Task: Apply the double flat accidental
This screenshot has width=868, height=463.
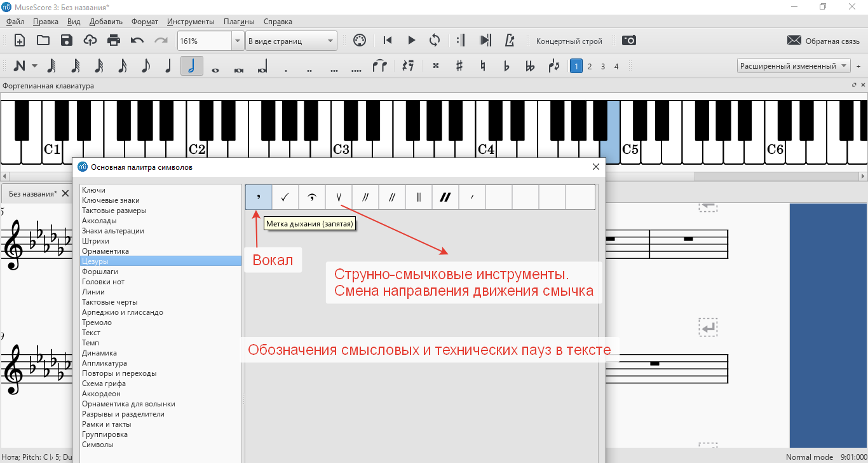Action: [x=529, y=66]
